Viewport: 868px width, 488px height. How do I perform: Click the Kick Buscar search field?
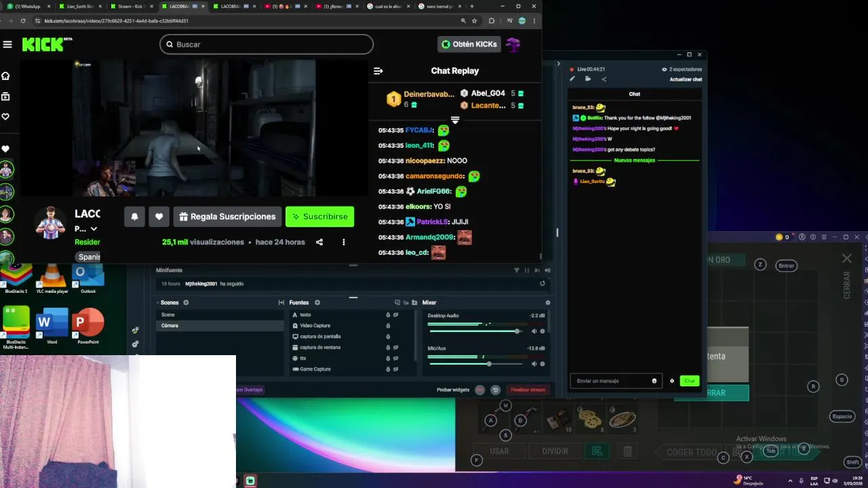267,45
